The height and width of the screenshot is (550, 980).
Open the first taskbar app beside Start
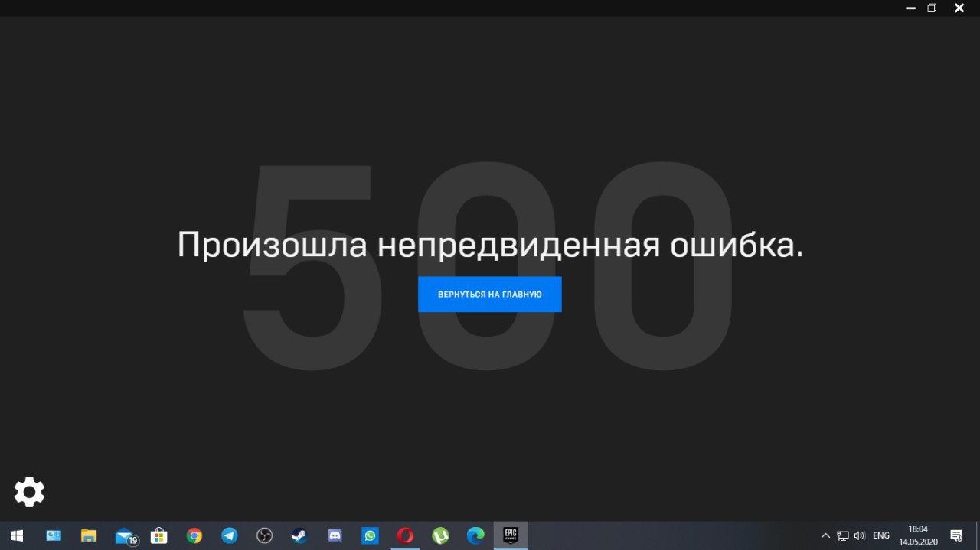(x=54, y=535)
